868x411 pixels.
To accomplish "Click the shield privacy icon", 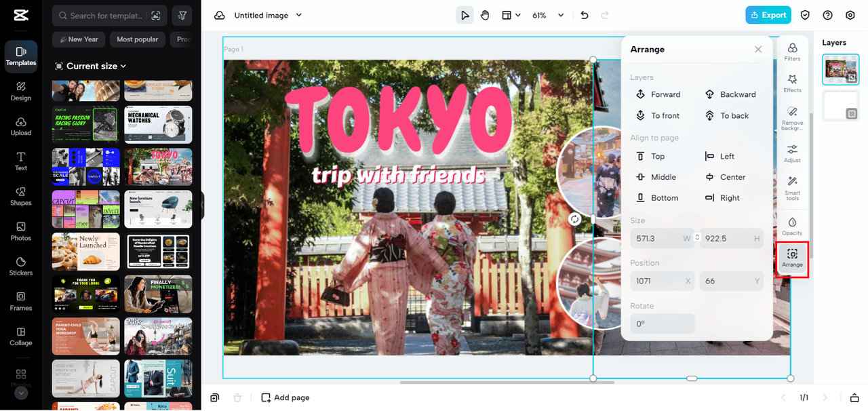I will [806, 15].
